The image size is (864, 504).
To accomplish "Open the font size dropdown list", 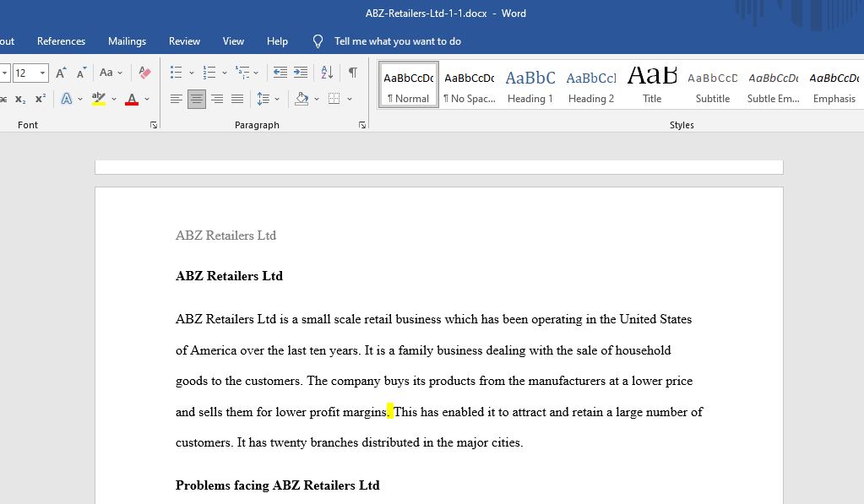I will (x=42, y=73).
